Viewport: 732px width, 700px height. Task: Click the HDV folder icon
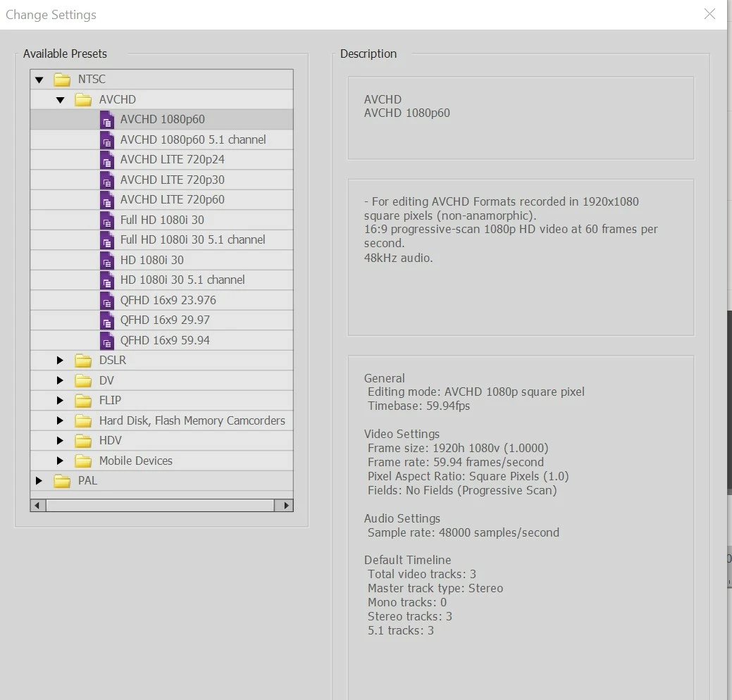(x=83, y=441)
